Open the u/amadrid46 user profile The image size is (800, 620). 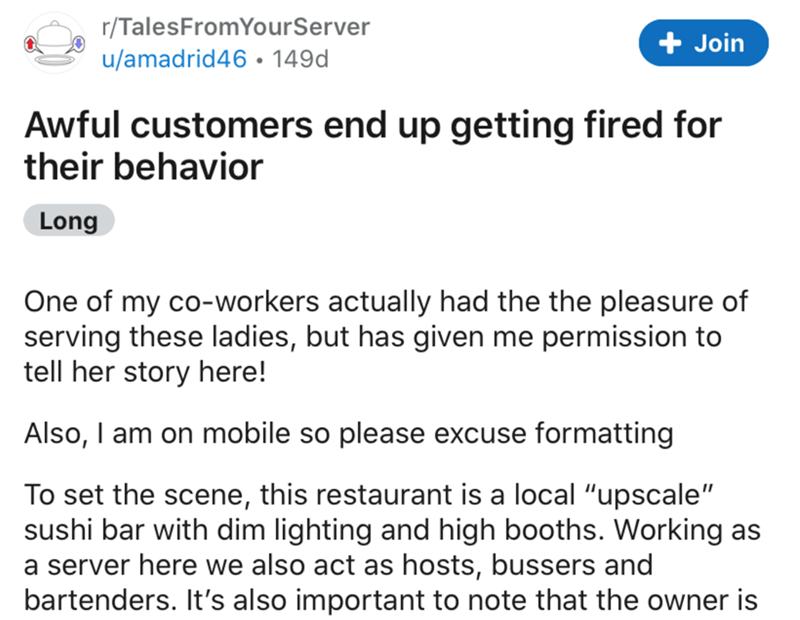[x=174, y=58]
